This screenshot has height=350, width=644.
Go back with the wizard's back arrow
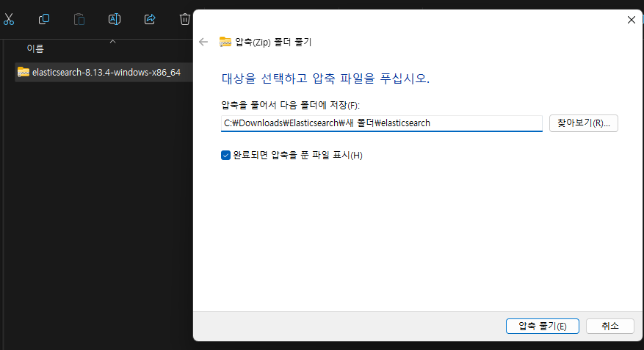[x=203, y=42]
